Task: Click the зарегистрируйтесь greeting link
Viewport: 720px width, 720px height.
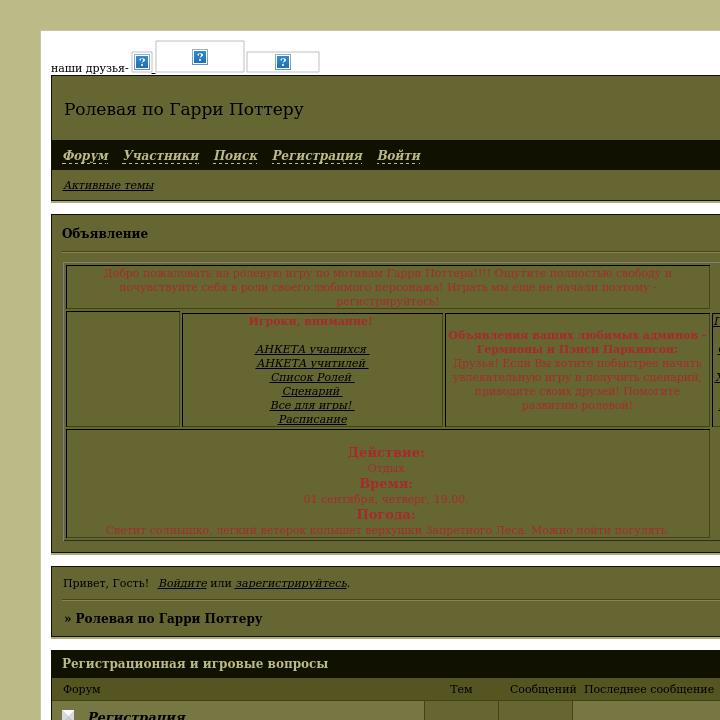Action: (291, 583)
